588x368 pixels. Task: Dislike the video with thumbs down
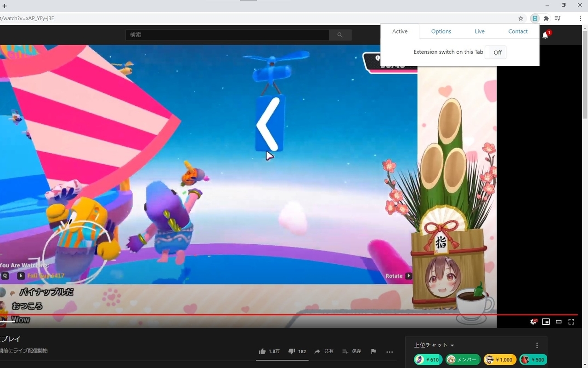pyautogui.click(x=297, y=351)
